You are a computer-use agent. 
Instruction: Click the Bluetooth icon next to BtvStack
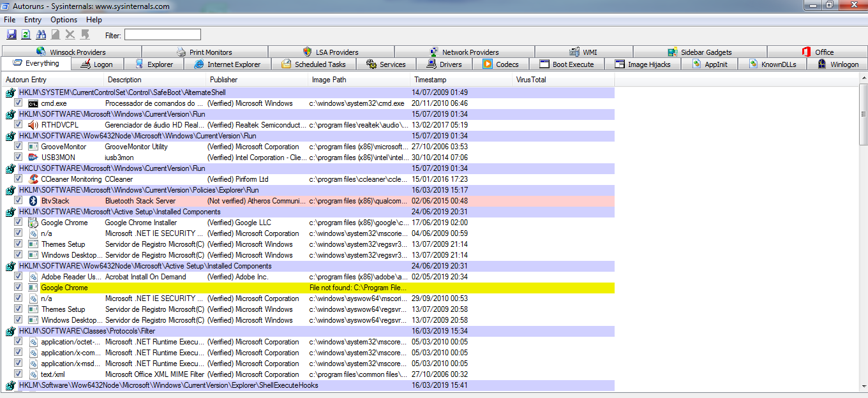(33, 201)
